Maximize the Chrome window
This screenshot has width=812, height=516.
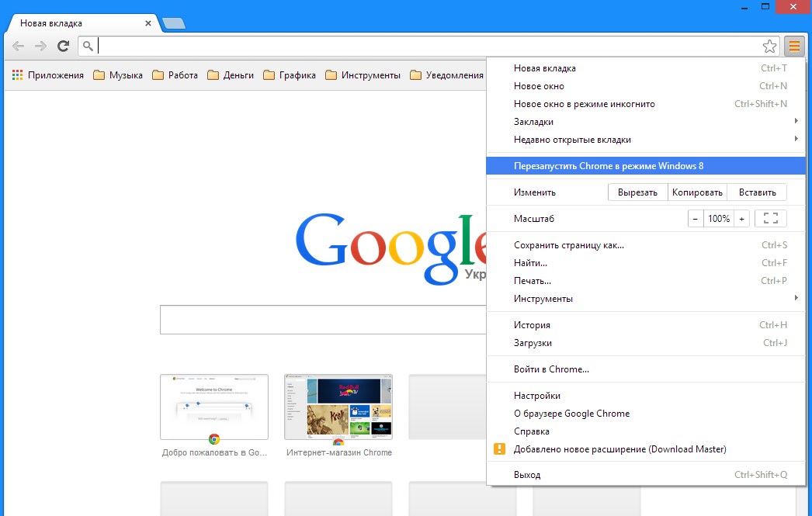point(765,7)
